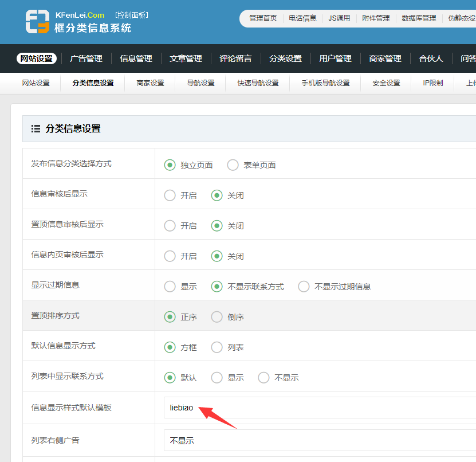Switch to 安全设置 sub-tab
Screen dimensions: 476x462
386,83
